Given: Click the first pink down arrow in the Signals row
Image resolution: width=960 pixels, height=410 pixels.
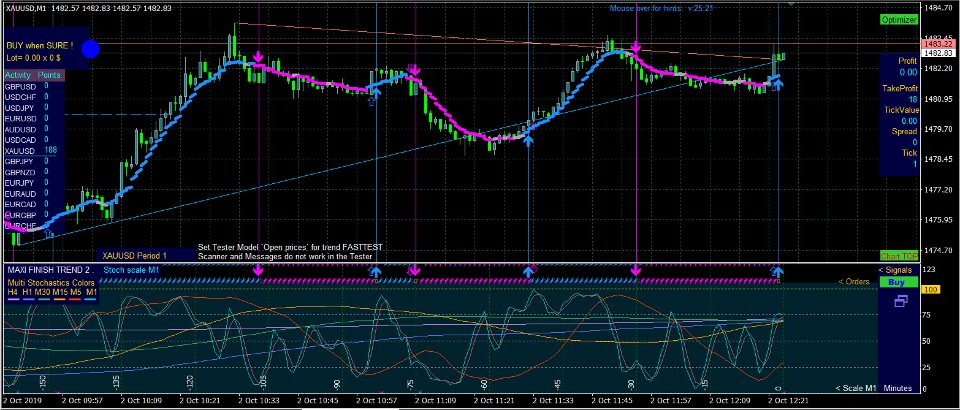Looking at the screenshot, I should [258, 270].
